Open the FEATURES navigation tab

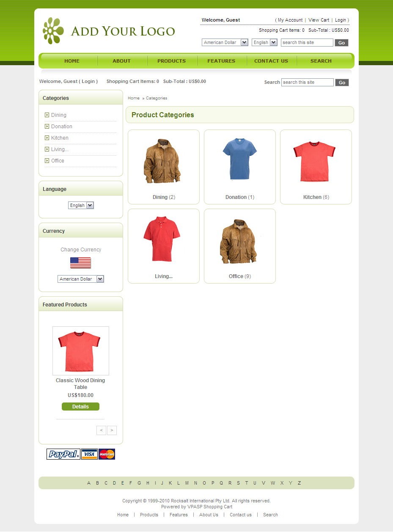pos(221,61)
